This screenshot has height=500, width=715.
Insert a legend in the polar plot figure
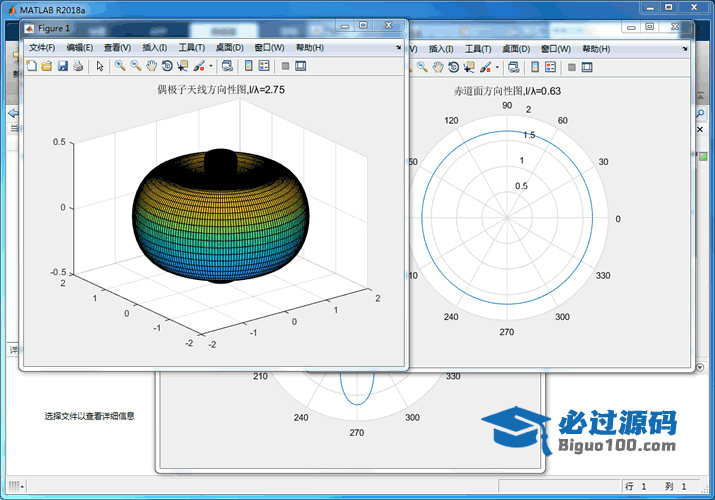point(549,67)
